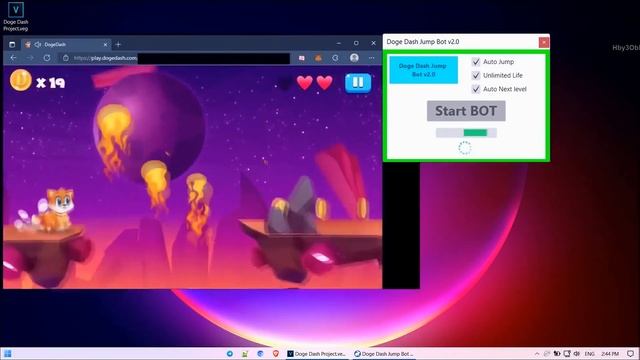
Task: Open the Brave browser taskbar icon
Action: coord(276,354)
